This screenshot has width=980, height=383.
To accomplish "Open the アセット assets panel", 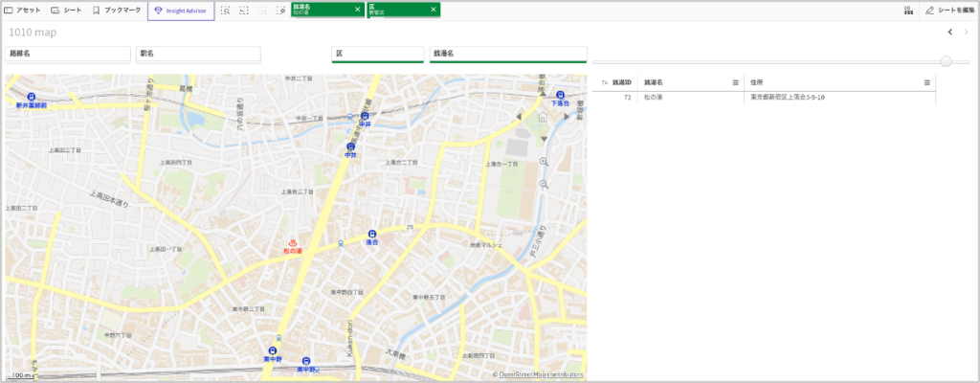I will [x=23, y=10].
